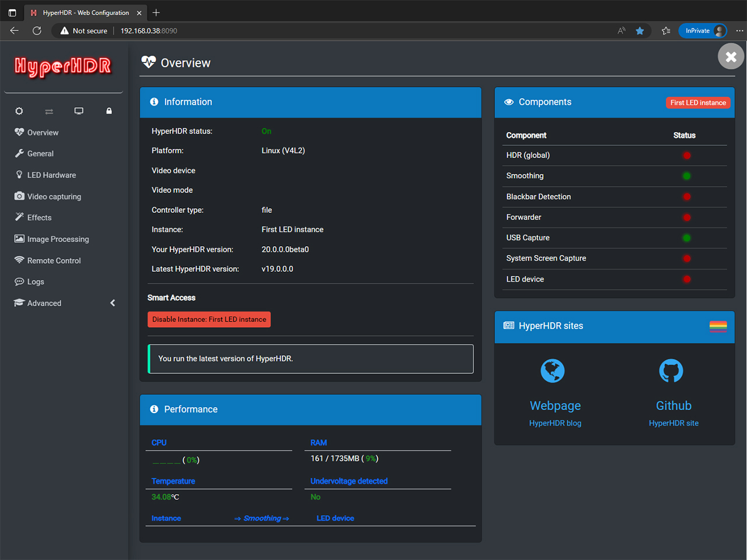Click the favorite star in address bar
The height and width of the screenshot is (560, 747).
(x=640, y=31)
